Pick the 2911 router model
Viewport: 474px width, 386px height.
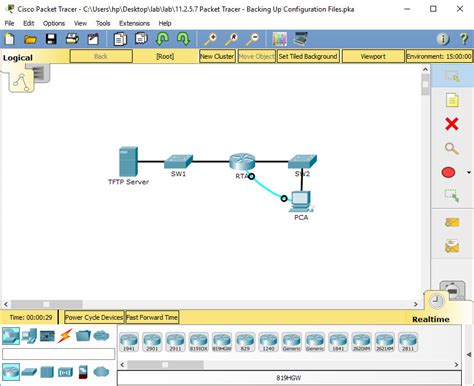[175, 342]
